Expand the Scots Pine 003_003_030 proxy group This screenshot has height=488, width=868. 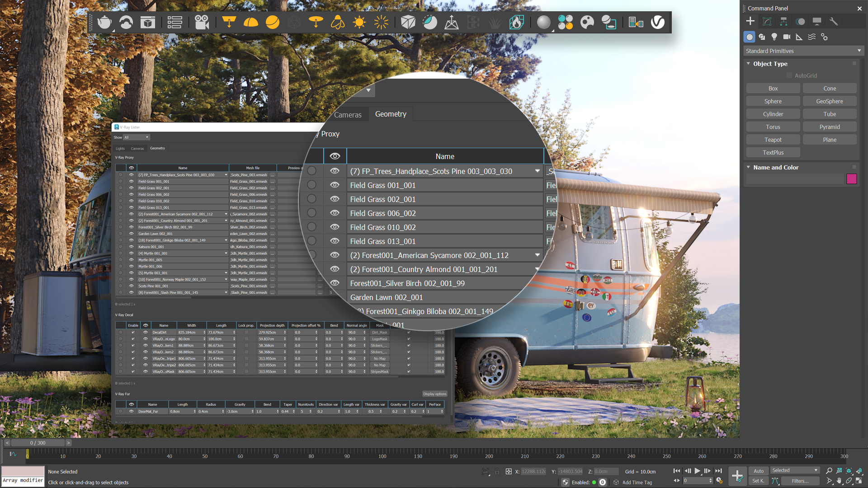(x=226, y=175)
